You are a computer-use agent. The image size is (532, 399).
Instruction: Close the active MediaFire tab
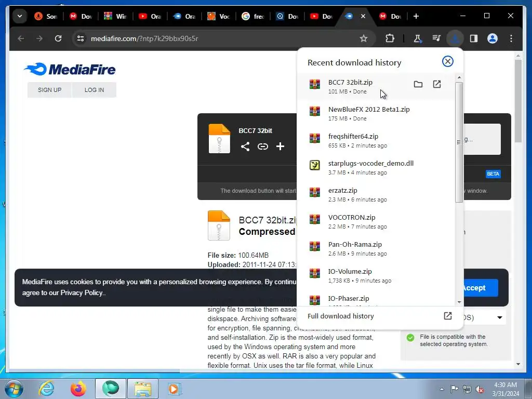363,16
